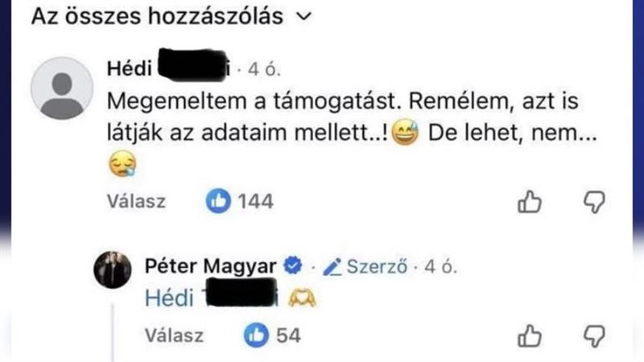Thumbs down Péter Magyar's reply
Image resolution: width=644 pixels, height=362 pixels.
click(593, 335)
